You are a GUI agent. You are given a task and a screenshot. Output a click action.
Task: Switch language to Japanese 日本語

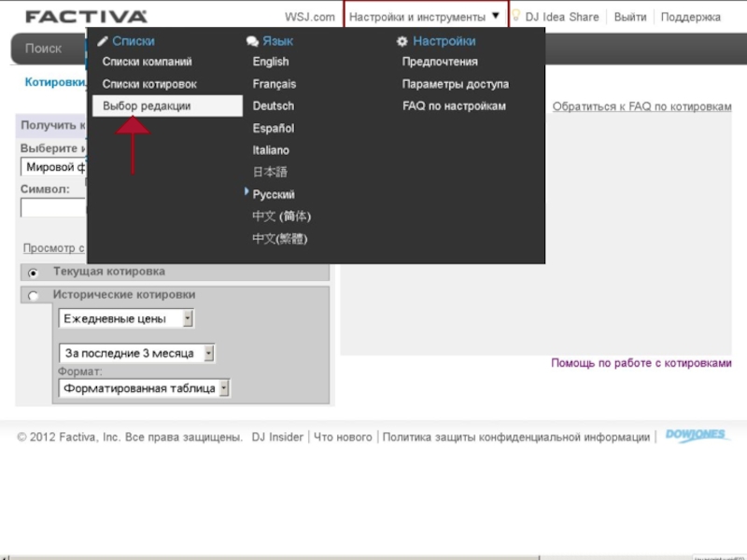click(x=270, y=172)
